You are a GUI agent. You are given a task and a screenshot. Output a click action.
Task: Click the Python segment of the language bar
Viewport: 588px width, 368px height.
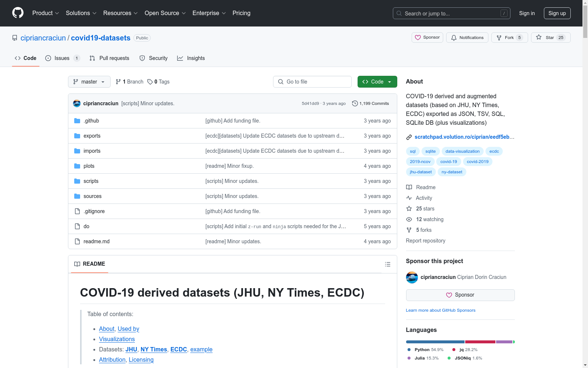pos(435,342)
